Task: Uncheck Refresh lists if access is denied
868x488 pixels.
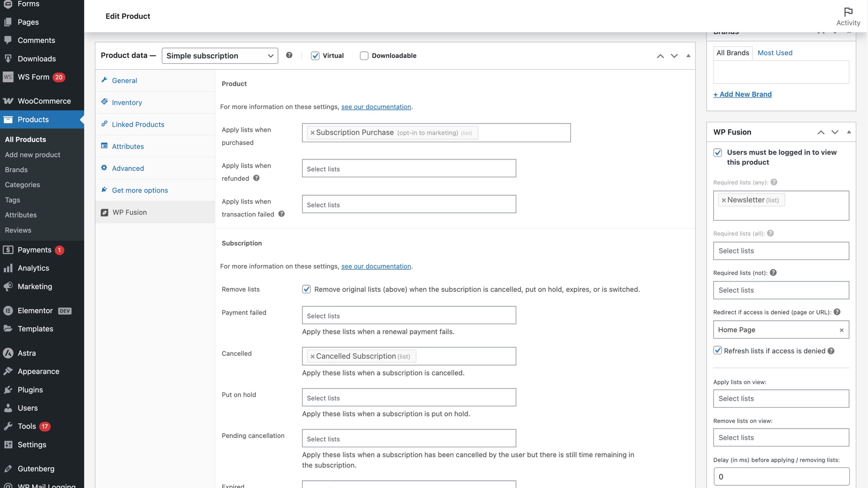Action: tap(717, 351)
